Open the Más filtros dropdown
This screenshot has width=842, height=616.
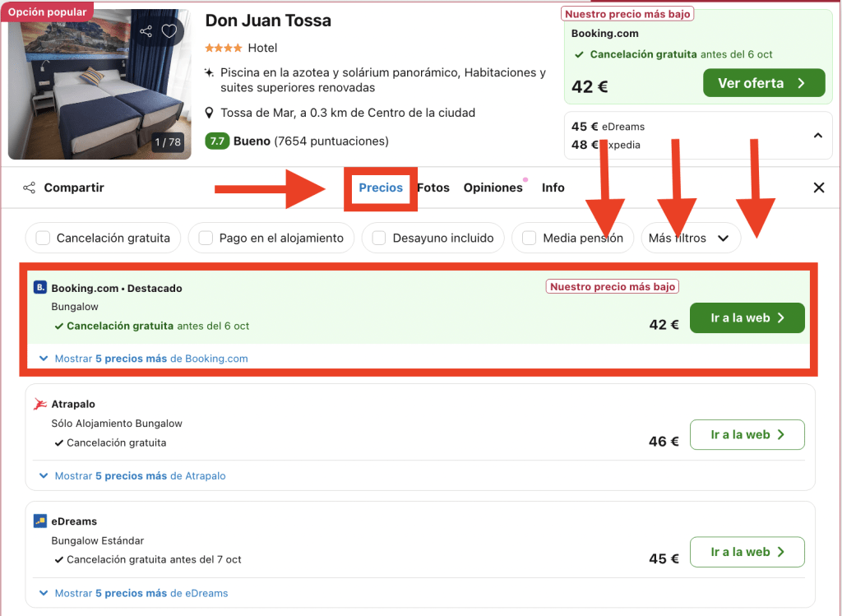coord(691,238)
